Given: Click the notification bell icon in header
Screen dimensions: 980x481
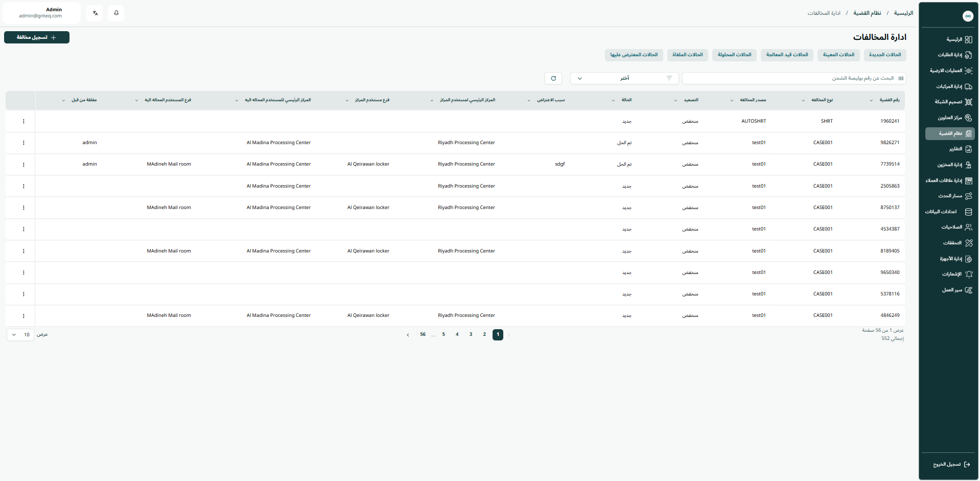Looking at the screenshot, I should (116, 13).
